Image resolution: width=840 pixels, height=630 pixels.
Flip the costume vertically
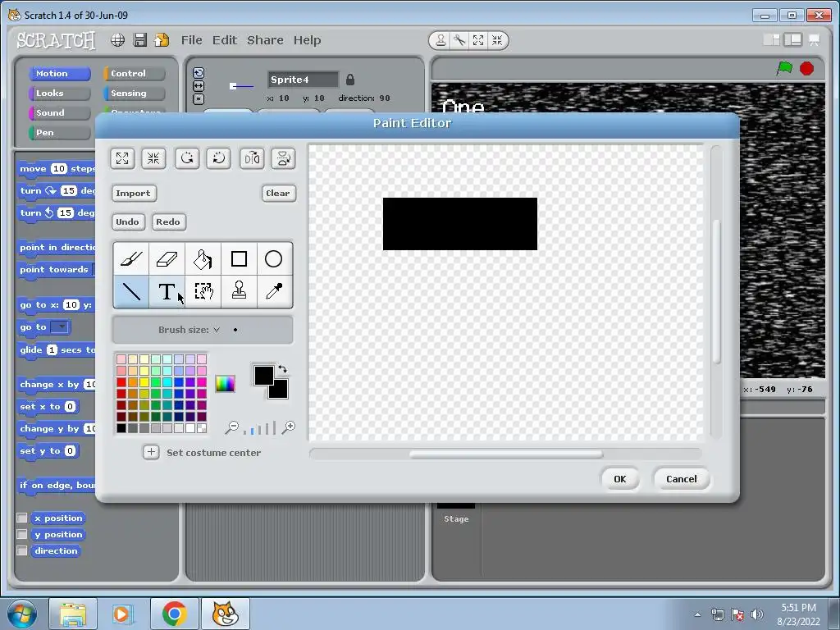[283, 158]
